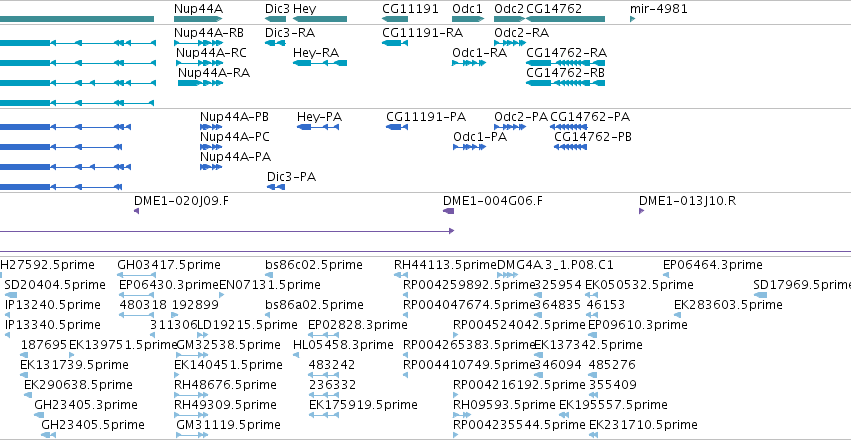Select the Dic3-PA CDS glyph
The width and height of the screenshot is (851, 440).
point(276,187)
